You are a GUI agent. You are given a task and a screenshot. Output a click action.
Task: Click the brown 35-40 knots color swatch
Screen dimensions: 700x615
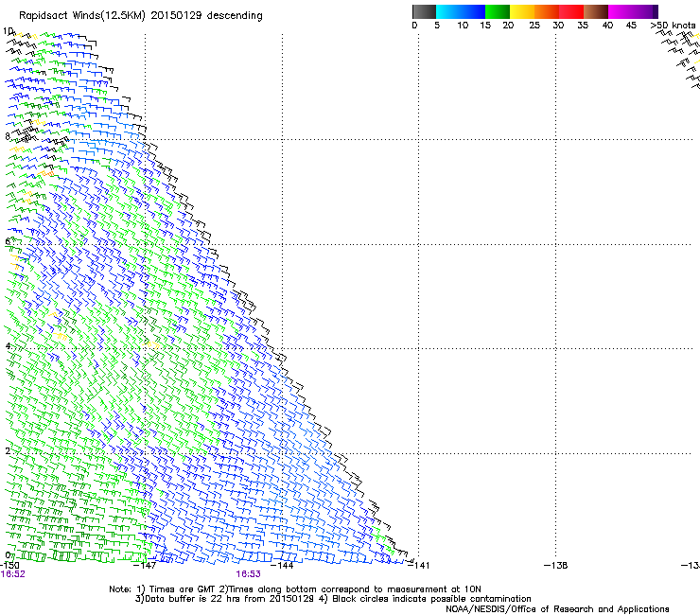point(596,11)
